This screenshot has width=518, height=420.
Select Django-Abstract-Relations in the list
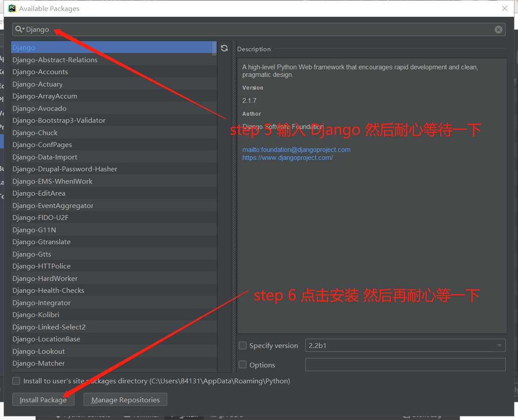113,60
